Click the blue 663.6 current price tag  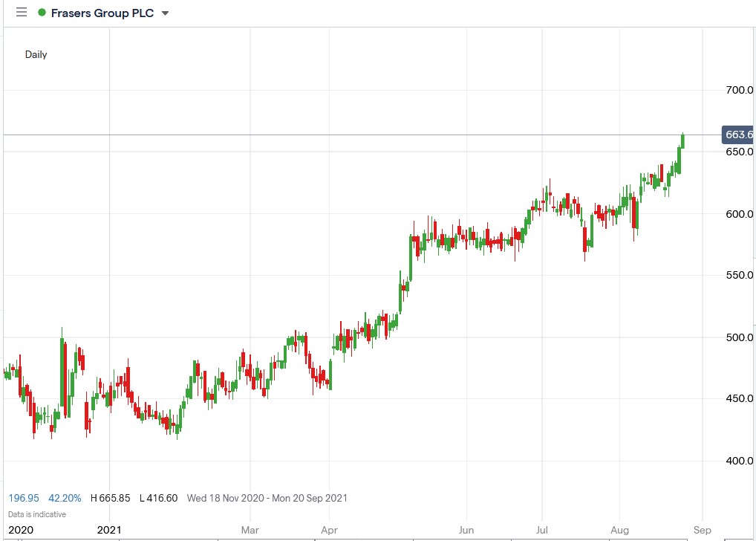pos(737,135)
